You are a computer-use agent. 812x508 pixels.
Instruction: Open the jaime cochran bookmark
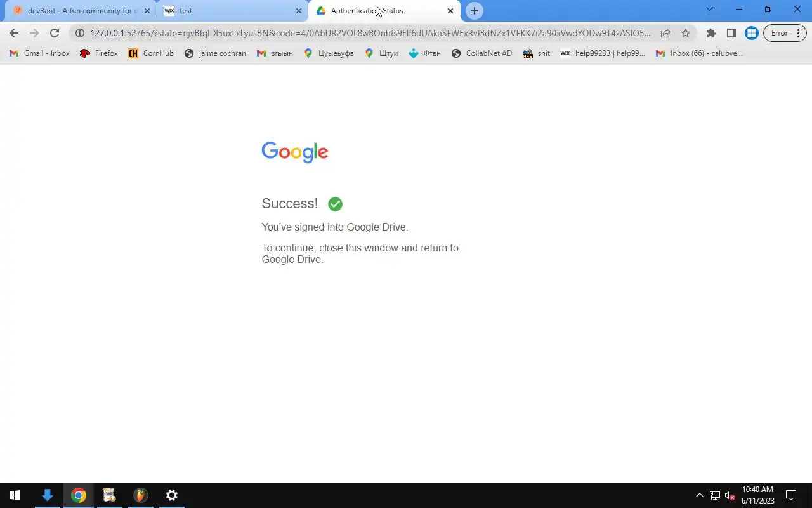[215, 53]
